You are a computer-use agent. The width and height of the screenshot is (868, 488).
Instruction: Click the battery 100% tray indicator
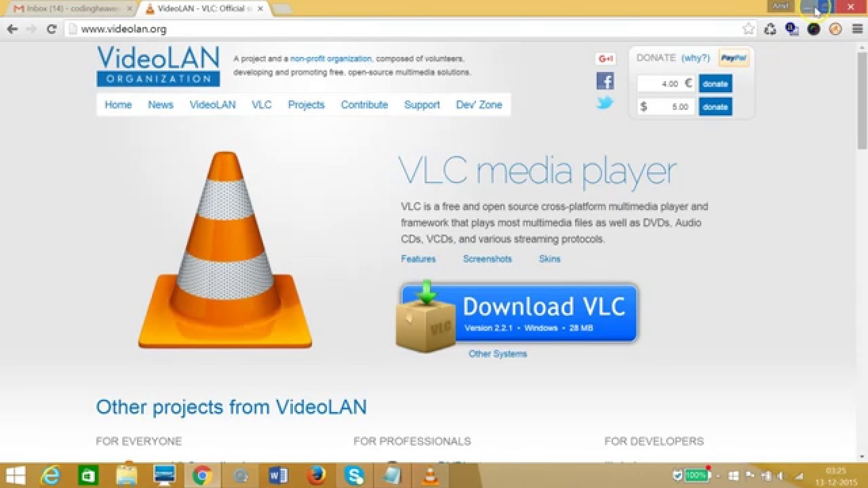(x=696, y=476)
